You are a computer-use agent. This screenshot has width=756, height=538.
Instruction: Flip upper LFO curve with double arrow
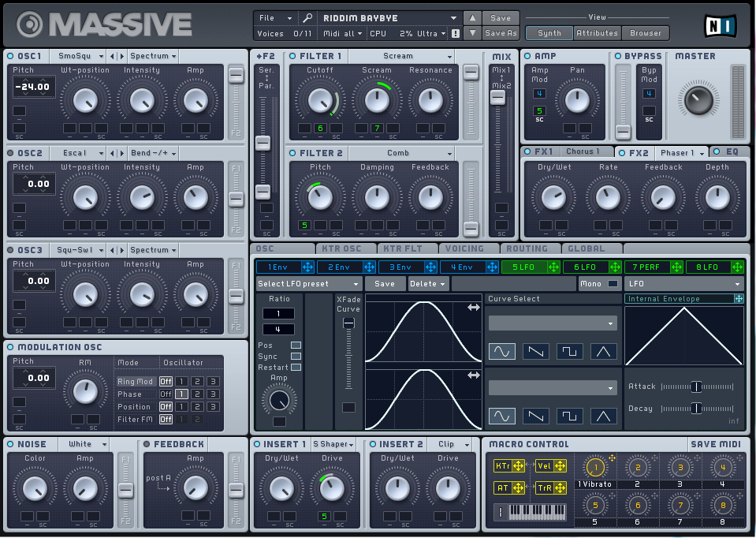(474, 308)
